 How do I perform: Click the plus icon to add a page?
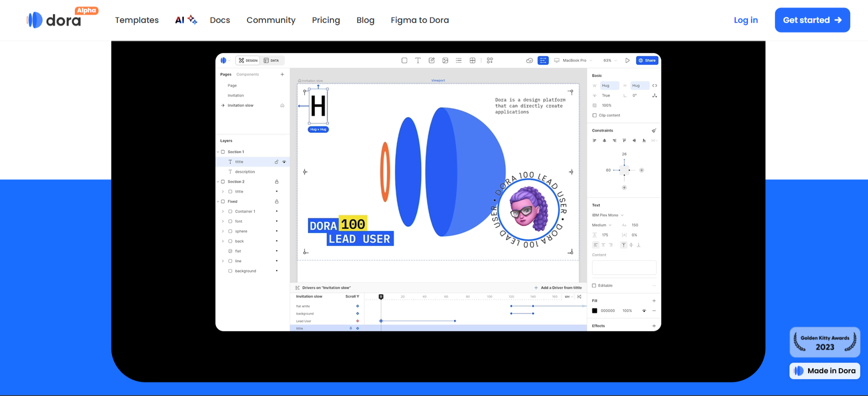(x=282, y=74)
